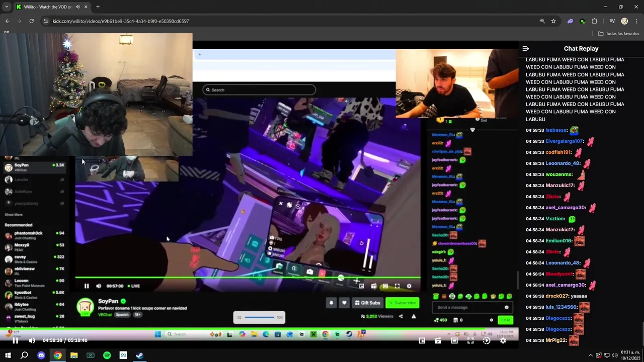The width and height of the screenshot is (644, 362).
Task: Open Elvergalarga107 user in chat replay
Action: point(565,141)
